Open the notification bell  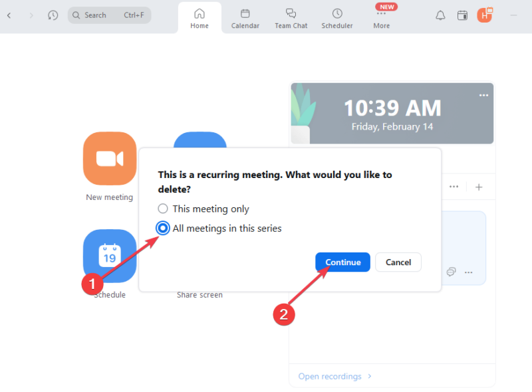[x=440, y=15]
